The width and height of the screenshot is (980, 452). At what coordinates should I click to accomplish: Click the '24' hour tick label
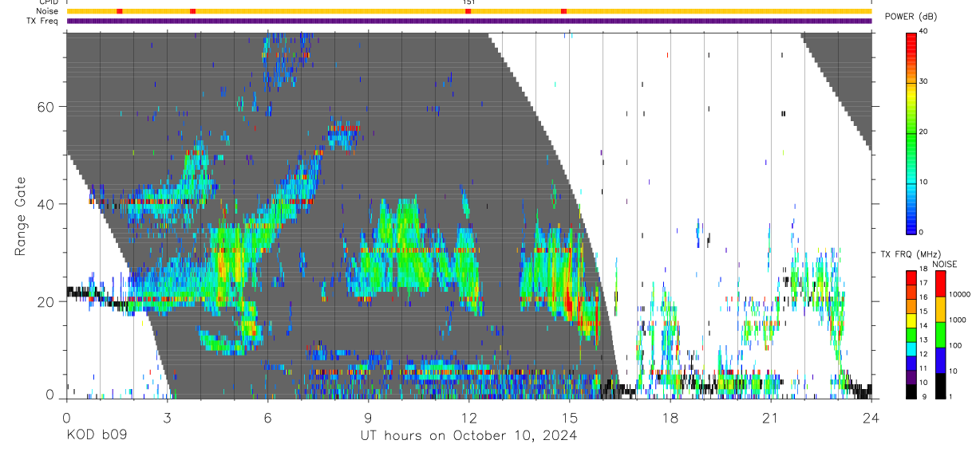[x=871, y=417]
